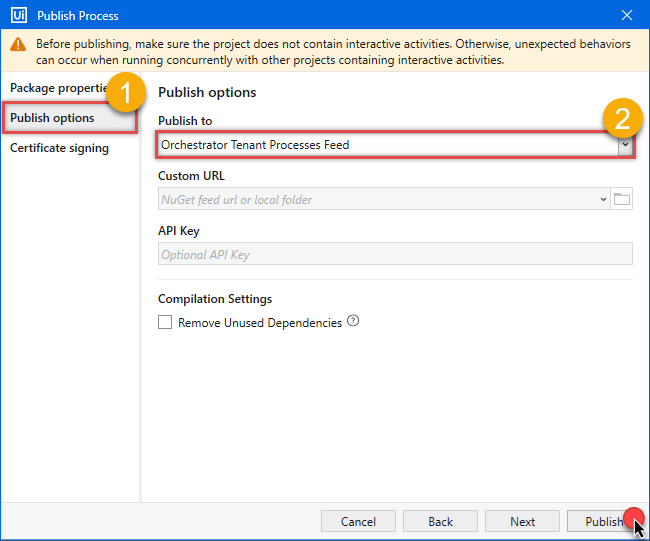Select Orchestrator Tenant Processes Feed combo box

395,145
